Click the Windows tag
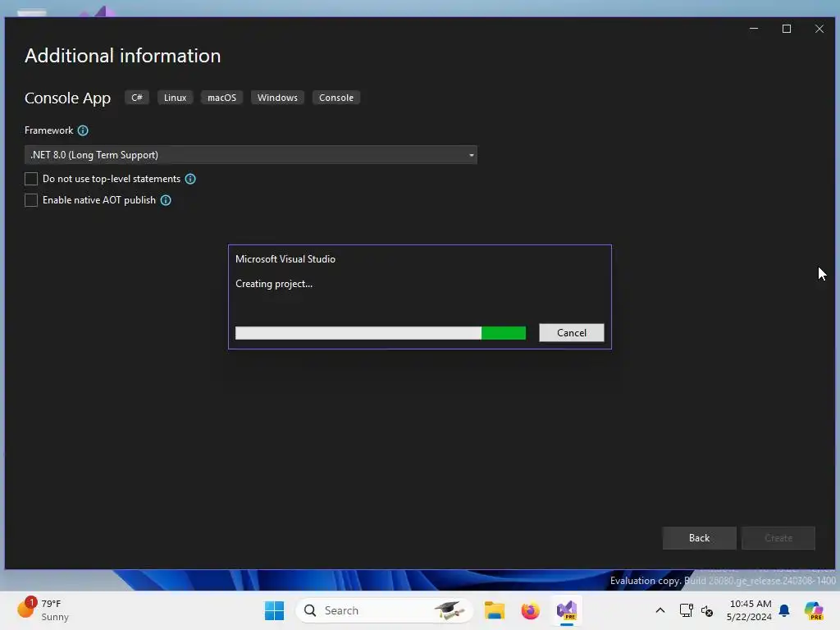Screen dimensions: 840x630 coord(277,98)
